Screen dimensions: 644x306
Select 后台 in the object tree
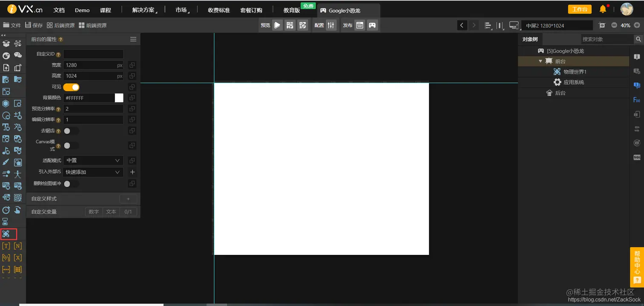[560, 93]
